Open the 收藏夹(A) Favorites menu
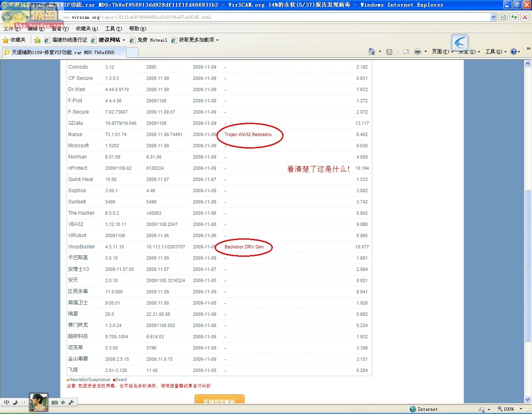 click(87, 29)
